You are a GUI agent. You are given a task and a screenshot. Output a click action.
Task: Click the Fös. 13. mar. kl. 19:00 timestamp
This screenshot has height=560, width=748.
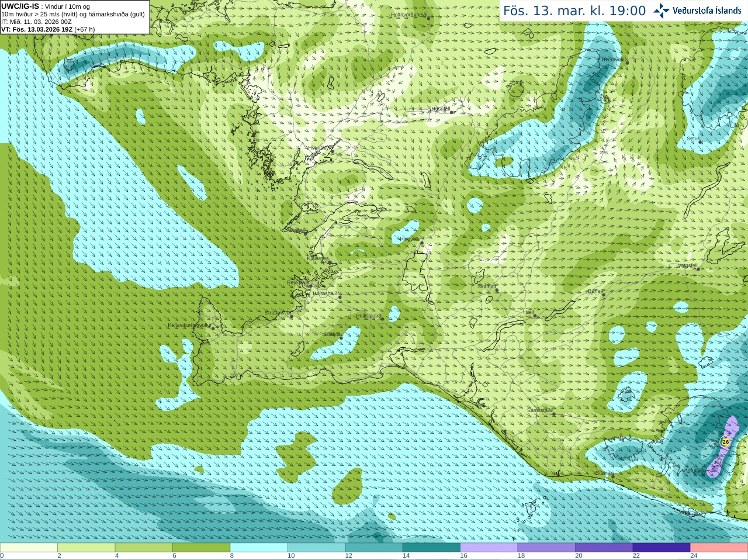tap(574, 11)
